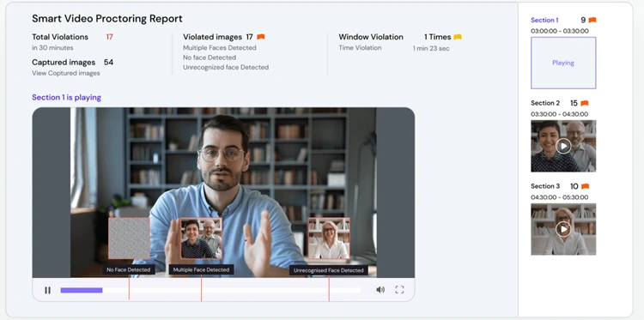
Task: Click the 04:30:00 - 05:30:00 time range
Action: 559,197
